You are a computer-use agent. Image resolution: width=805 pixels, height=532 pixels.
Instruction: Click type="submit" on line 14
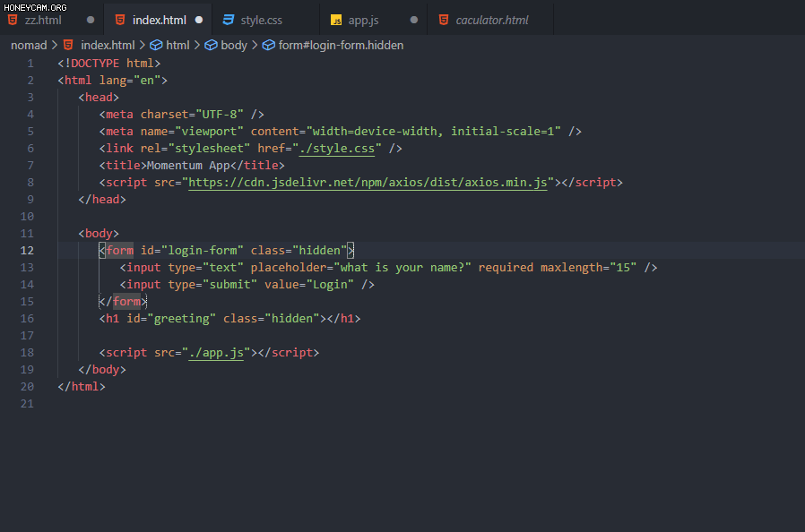click(x=212, y=284)
